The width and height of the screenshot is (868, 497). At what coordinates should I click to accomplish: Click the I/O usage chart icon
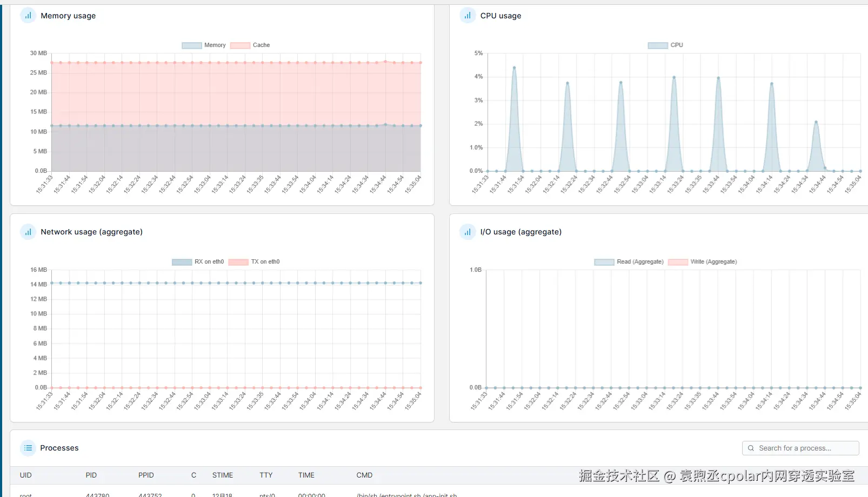click(x=468, y=232)
